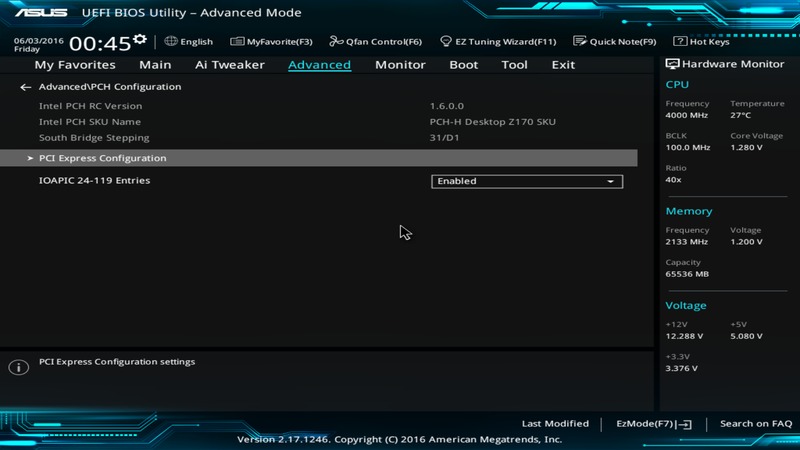Open the IOAPIC 24-119 Entries dropdown
The height and width of the screenshot is (450, 800).
[526, 181]
